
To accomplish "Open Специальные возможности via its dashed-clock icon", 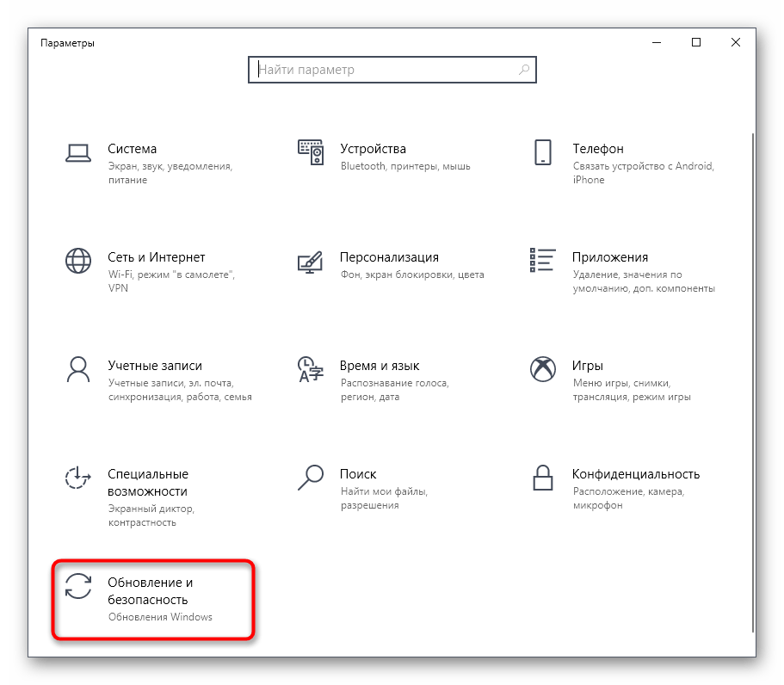I will click(x=78, y=478).
